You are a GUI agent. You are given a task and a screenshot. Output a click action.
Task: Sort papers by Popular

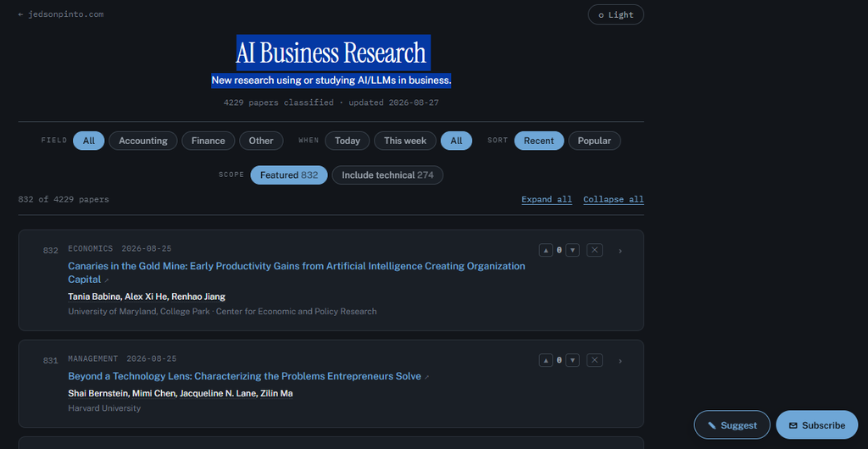coord(594,141)
